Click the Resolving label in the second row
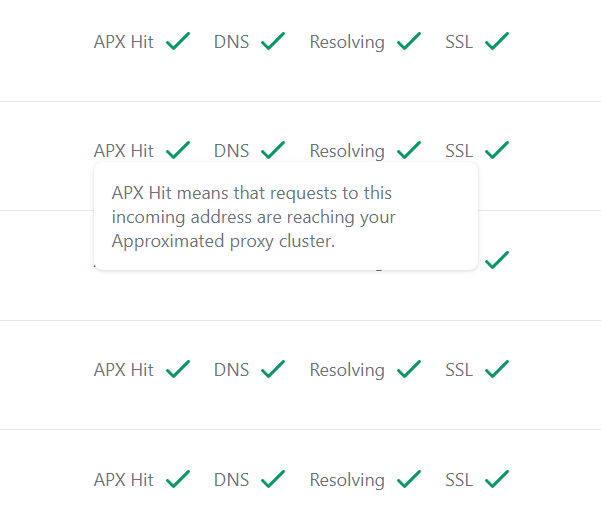Viewport: 601px width, 532px height. [347, 151]
